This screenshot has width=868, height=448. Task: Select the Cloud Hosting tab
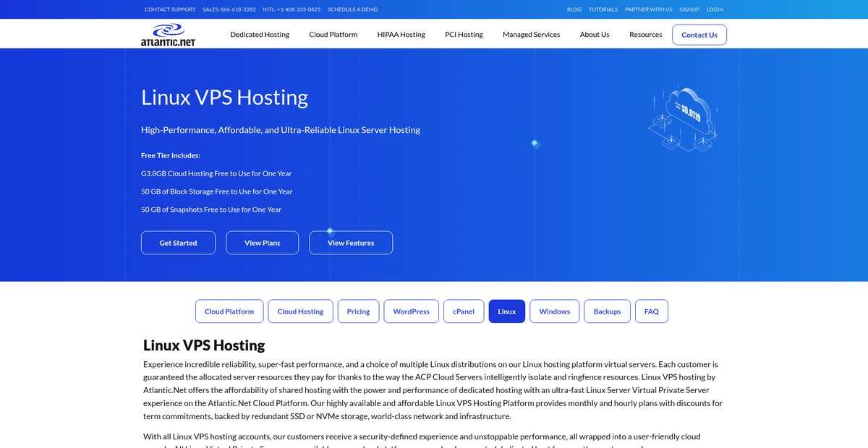[300, 311]
